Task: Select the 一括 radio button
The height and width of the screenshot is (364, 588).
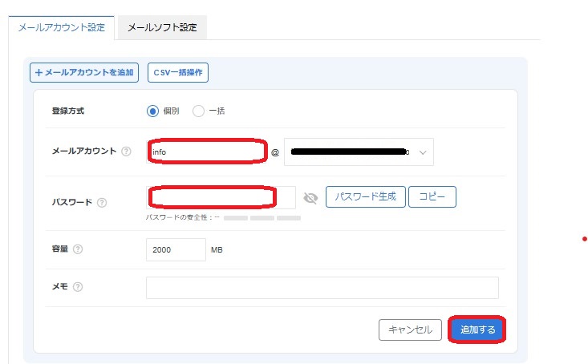Action: (x=199, y=111)
